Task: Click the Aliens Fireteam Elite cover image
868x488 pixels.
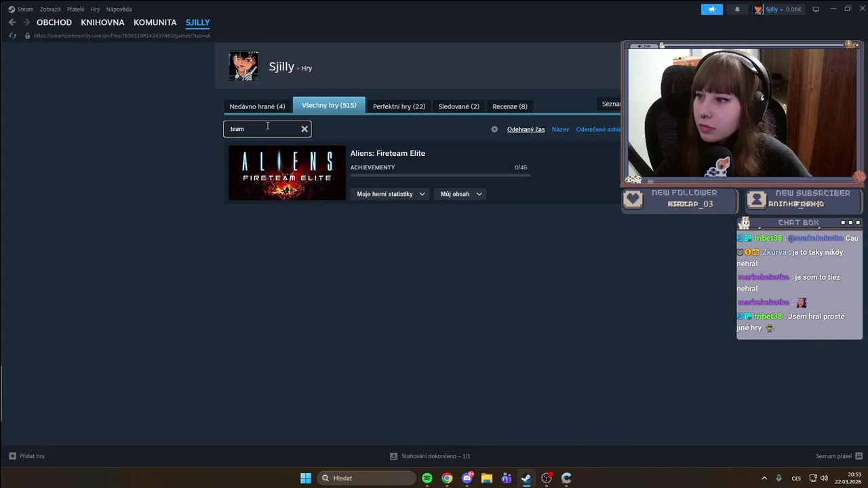Action: tap(287, 173)
